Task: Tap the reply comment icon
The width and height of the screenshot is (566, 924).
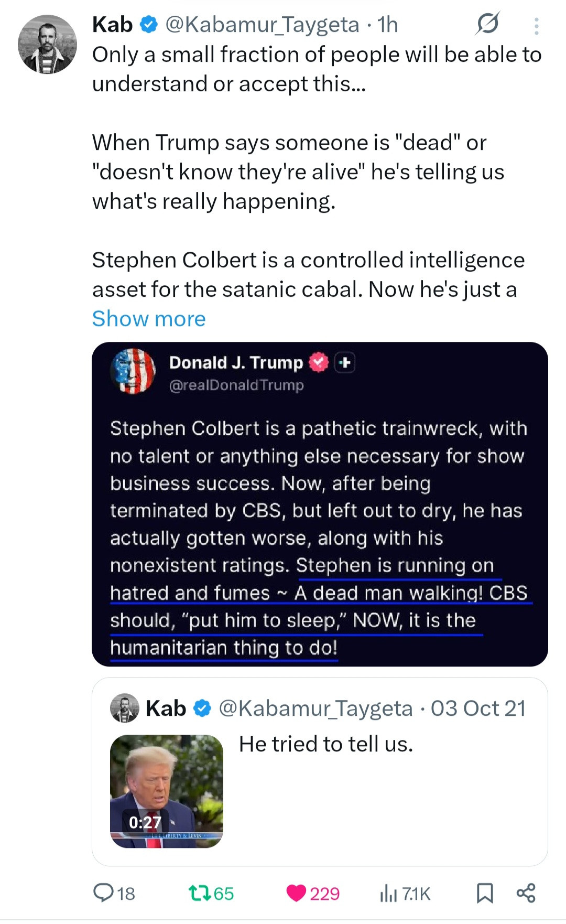Action: (103, 893)
